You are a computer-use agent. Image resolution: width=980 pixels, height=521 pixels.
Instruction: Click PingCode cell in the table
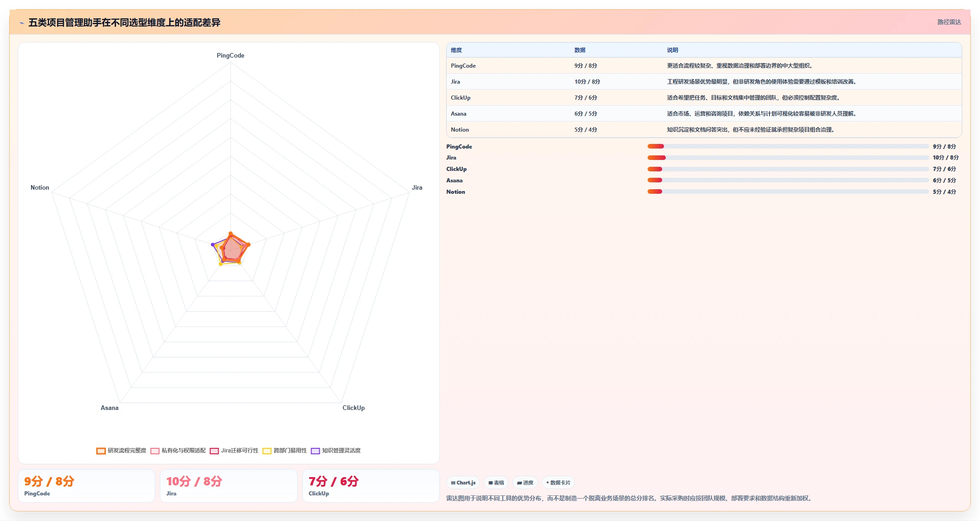point(463,66)
